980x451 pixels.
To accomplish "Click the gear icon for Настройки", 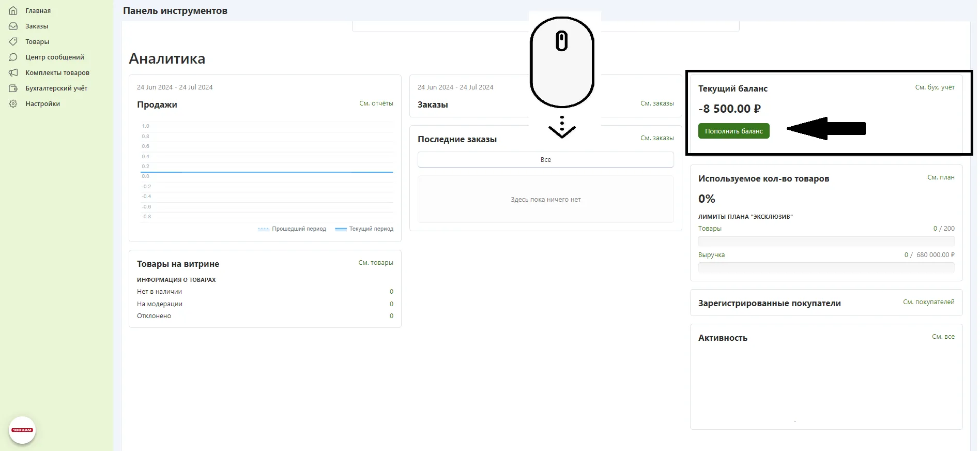I will pyautogui.click(x=13, y=103).
